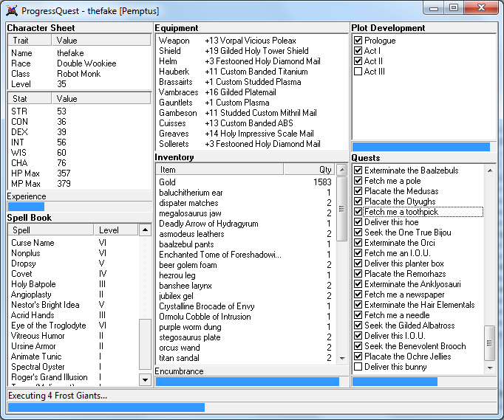
Task: Select the Eye of the Troglodyte spell
Action: tap(74, 326)
